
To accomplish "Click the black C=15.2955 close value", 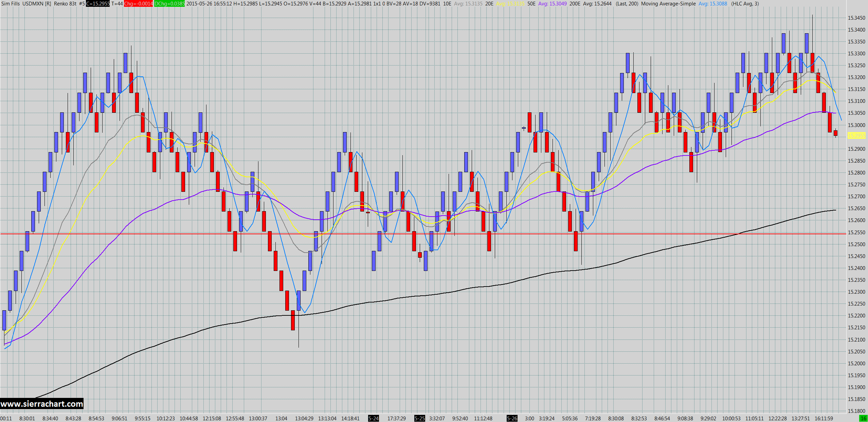I will (98, 4).
